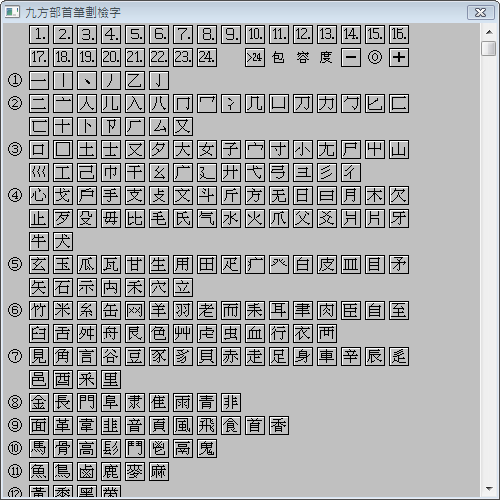The height and width of the screenshot is (500, 500).
Task: Reset tolerance with the circled zero
Action: pyautogui.click(x=375, y=57)
